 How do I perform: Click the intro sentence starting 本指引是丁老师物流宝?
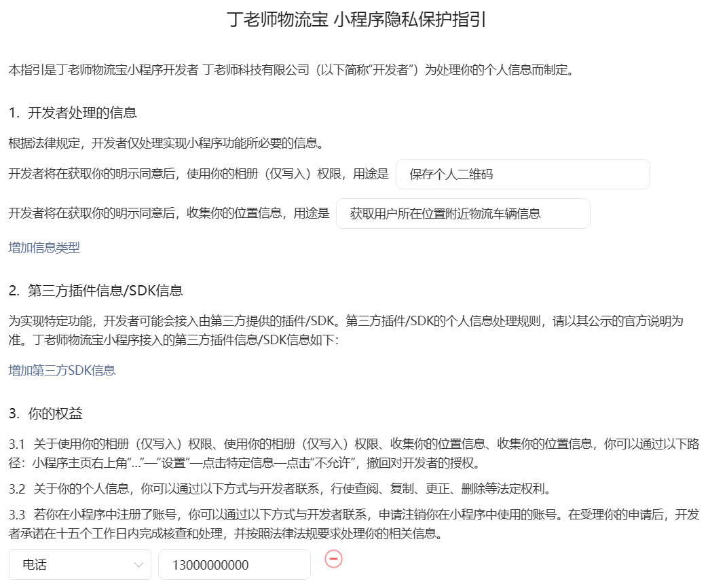click(x=292, y=70)
